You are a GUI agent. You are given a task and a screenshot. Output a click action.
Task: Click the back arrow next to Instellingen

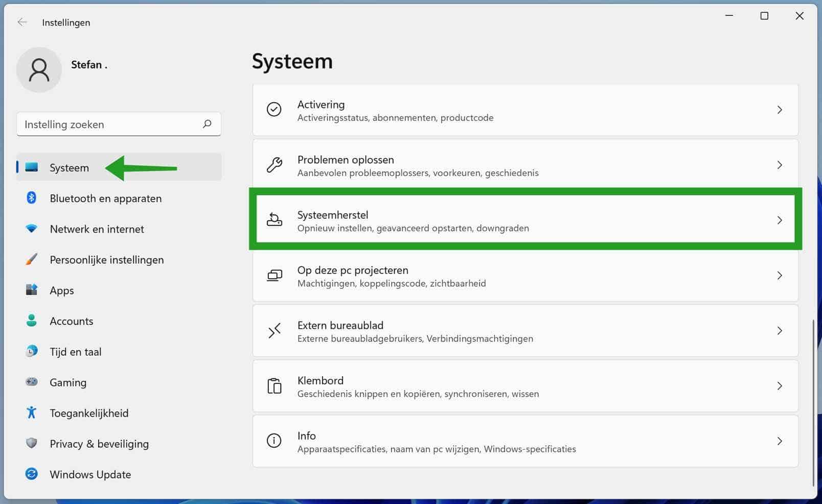point(22,22)
